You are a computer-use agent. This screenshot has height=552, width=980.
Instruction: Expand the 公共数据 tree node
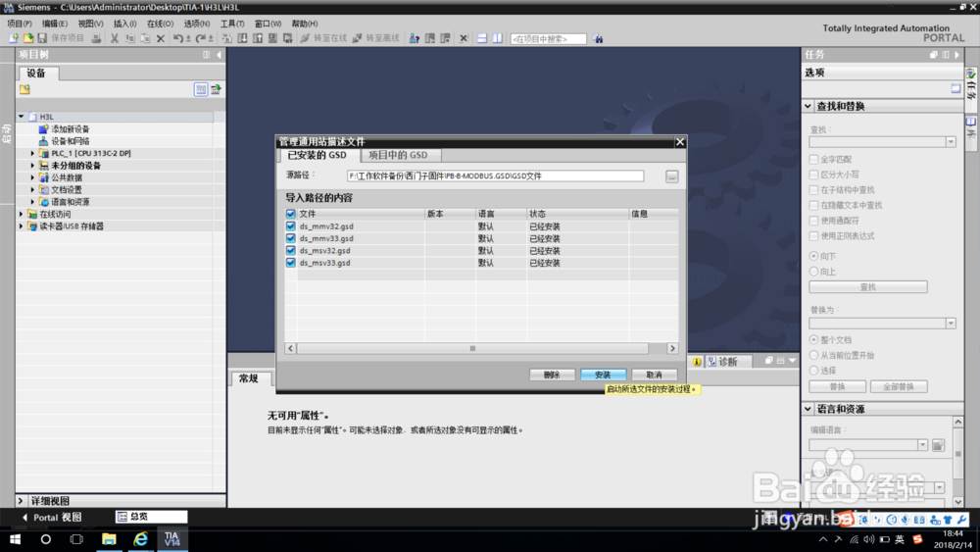[x=32, y=177]
